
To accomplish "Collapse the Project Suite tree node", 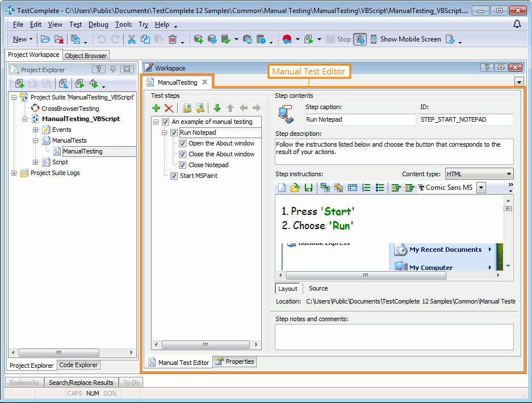I will pyautogui.click(x=14, y=98).
